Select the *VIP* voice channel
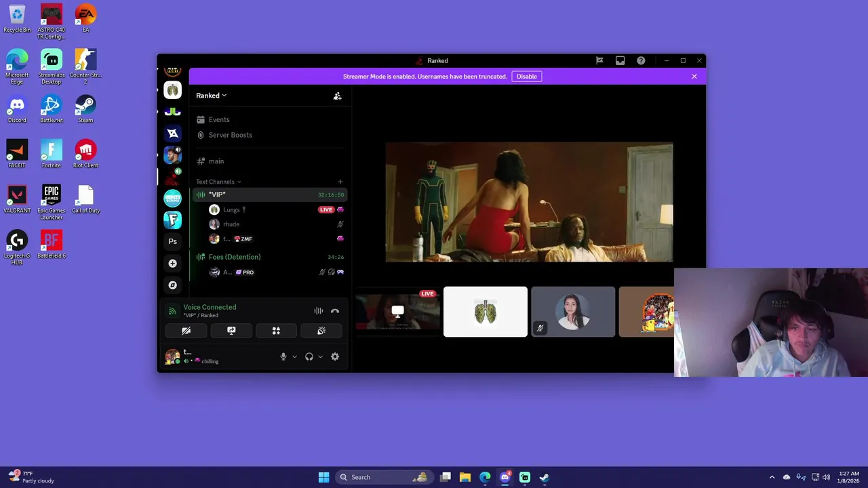 [x=270, y=195]
